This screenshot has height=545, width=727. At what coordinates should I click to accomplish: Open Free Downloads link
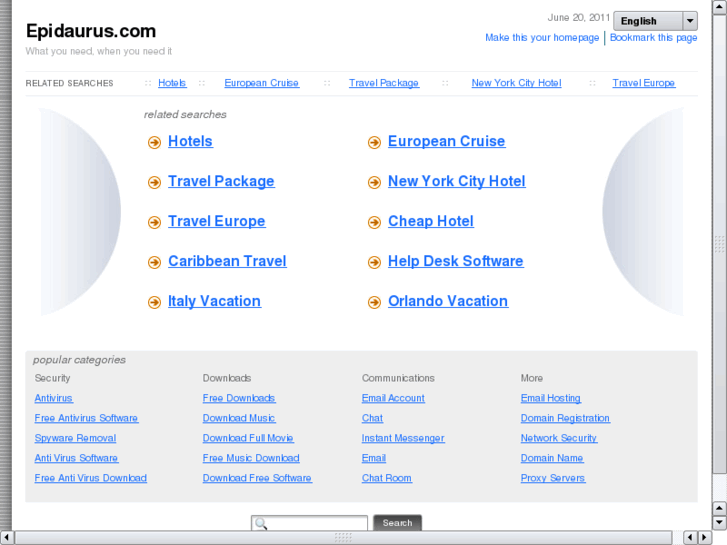239,398
